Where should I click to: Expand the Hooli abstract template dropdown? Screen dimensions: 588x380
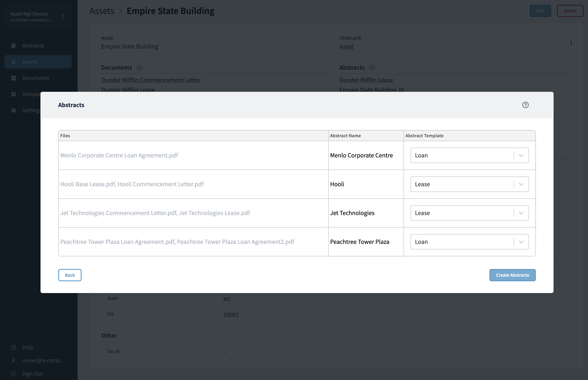(x=521, y=184)
